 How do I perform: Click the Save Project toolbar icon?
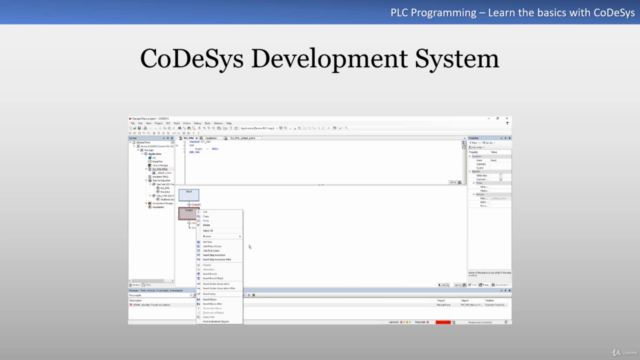click(139, 128)
